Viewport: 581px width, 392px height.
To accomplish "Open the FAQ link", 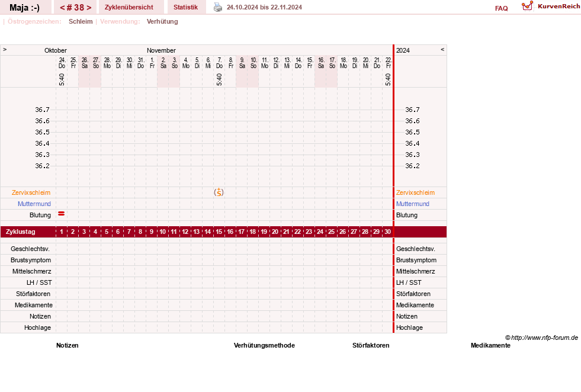I will (x=501, y=8).
